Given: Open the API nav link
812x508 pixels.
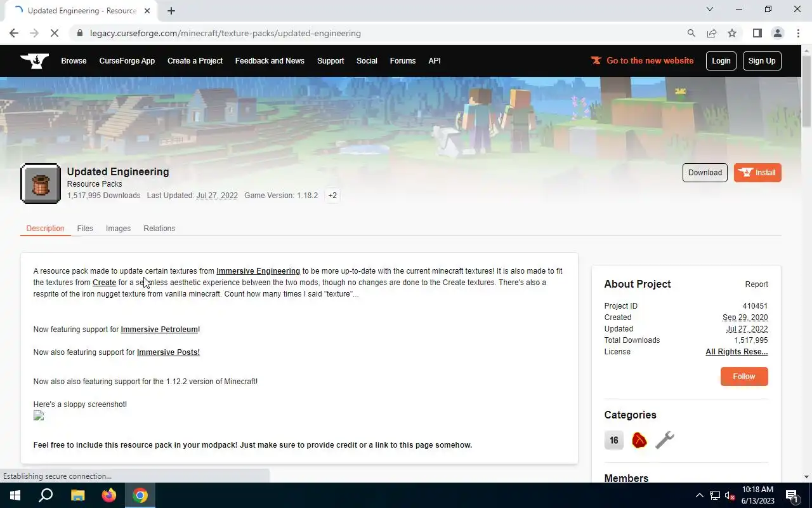Looking at the screenshot, I should pyautogui.click(x=435, y=61).
